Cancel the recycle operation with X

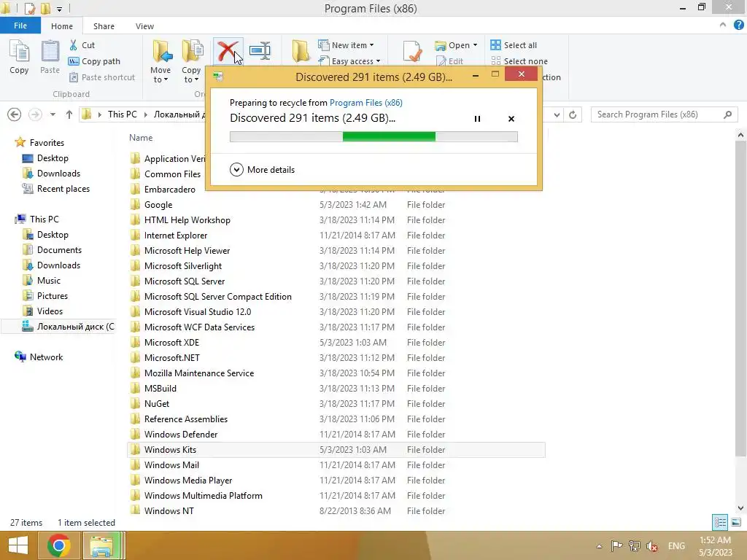[511, 119]
